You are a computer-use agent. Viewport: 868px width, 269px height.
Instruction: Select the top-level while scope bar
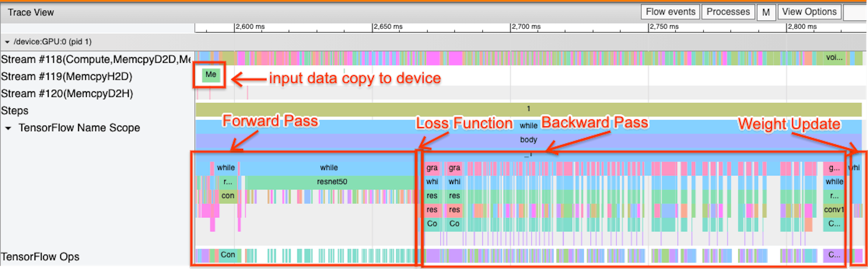click(x=528, y=126)
